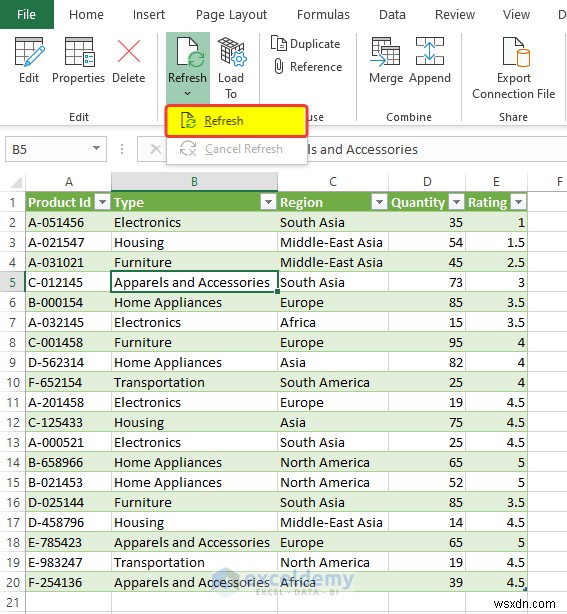Click cell containing A-201458
This screenshot has height=614, width=567.
tap(69, 403)
